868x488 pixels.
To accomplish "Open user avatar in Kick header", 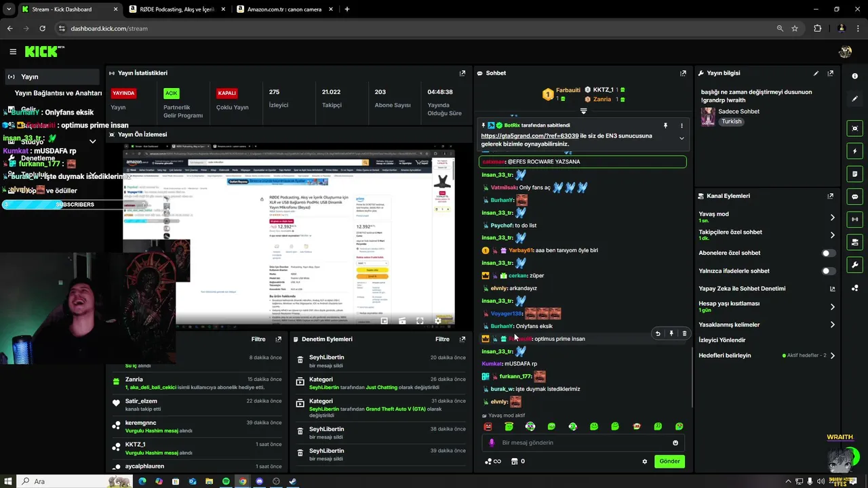I will (845, 52).
